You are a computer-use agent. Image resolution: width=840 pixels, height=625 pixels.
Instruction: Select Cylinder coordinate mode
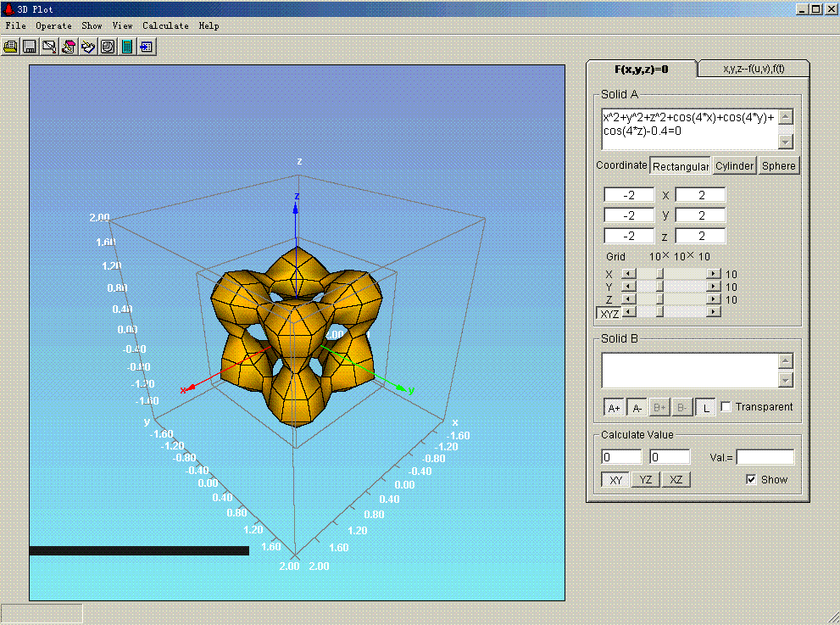[734, 165]
